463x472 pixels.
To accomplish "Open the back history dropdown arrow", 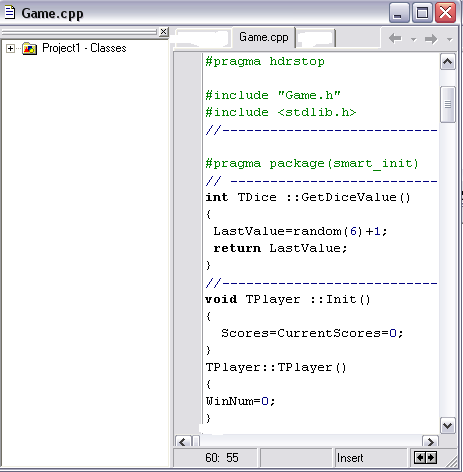I will [x=414, y=39].
